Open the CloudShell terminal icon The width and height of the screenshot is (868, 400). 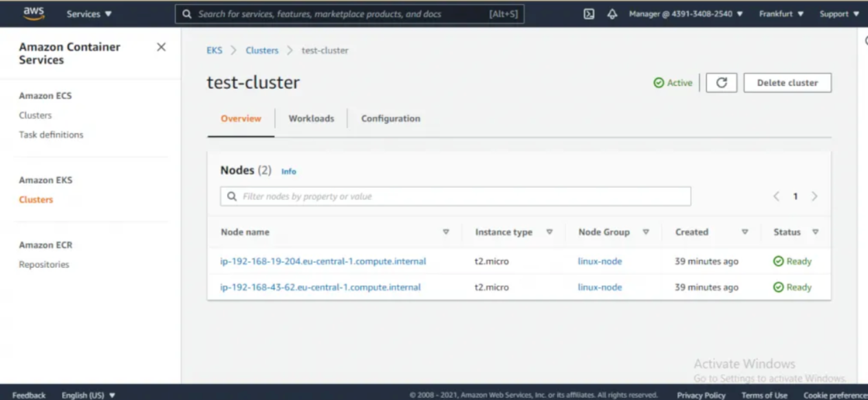click(x=589, y=14)
